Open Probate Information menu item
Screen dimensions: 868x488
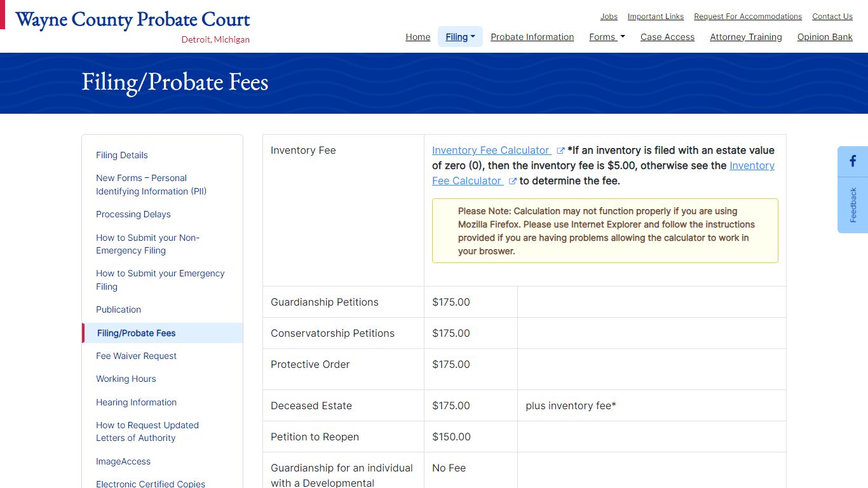(x=532, y=37)
